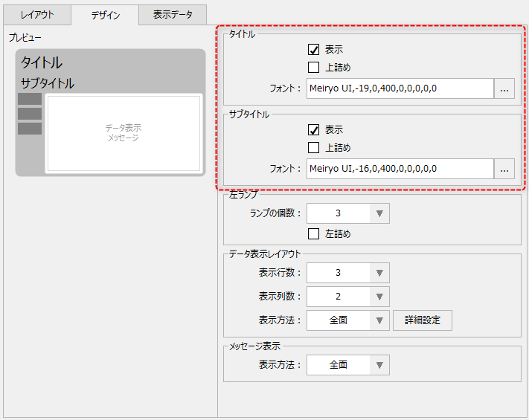Expand ランプの個数 dropdown arrow
The width and height of the screenshot is (529, 420).
click(379, 213)
